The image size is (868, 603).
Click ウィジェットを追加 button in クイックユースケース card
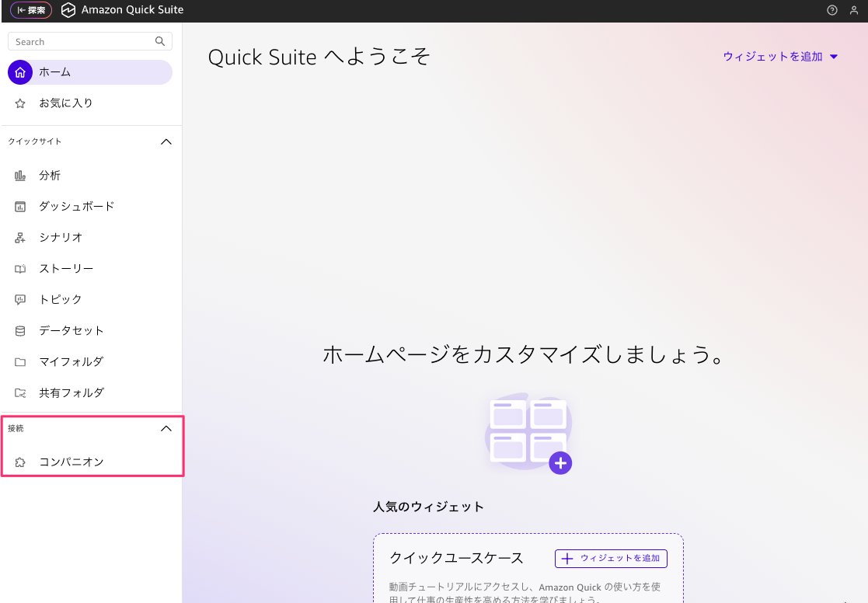[x=611, y=558]
